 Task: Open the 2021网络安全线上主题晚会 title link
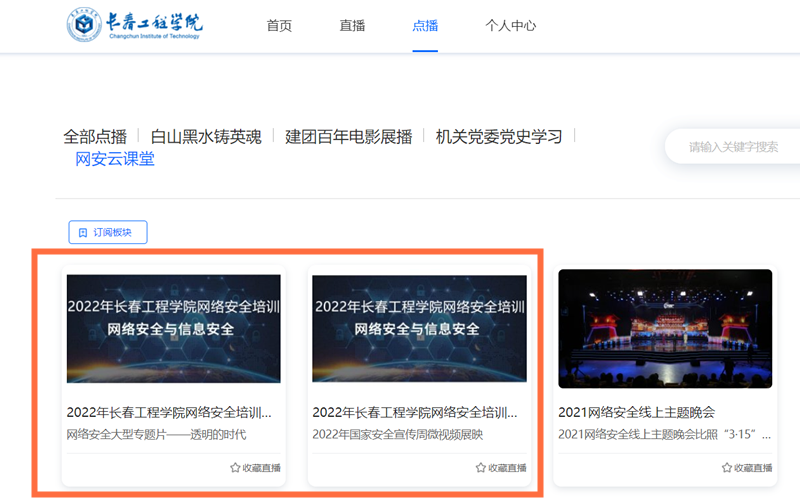(636, 412)
